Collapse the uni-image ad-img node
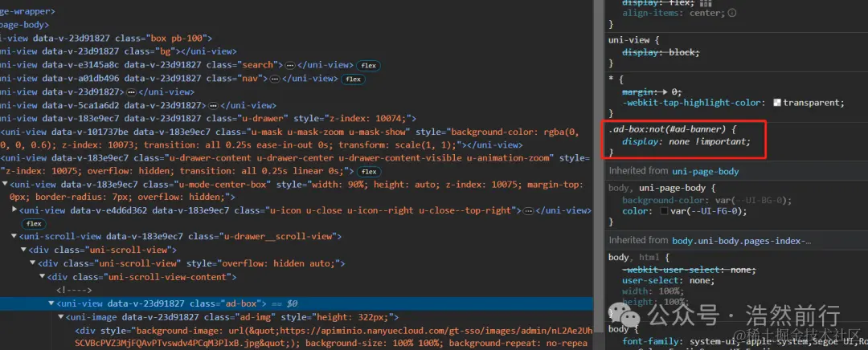Screen dimensions: 868x350 tap(61, 317)
